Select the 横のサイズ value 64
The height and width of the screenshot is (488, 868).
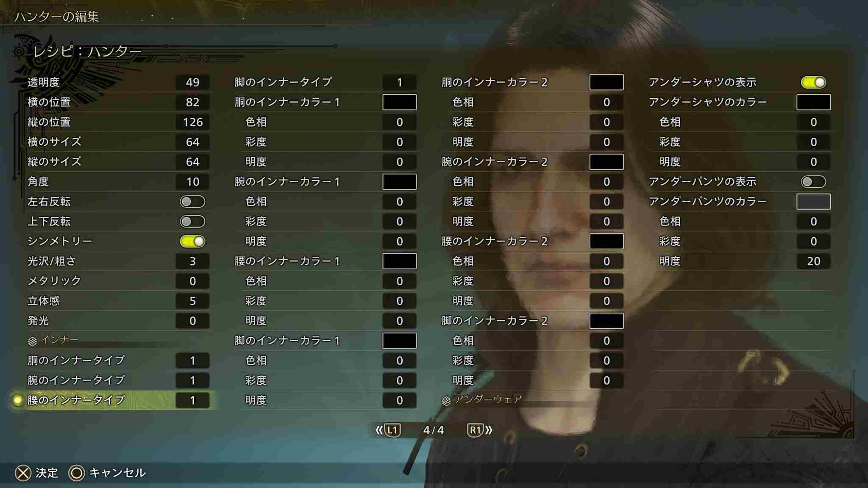192,142
